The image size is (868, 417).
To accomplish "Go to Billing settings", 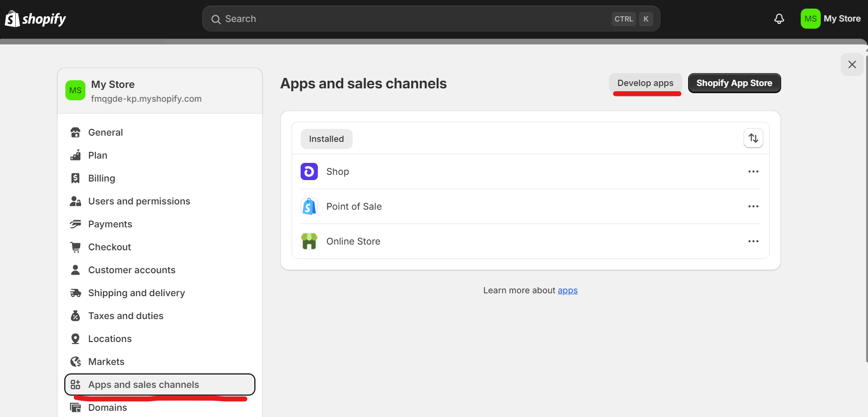I will (x=160, y=178).
